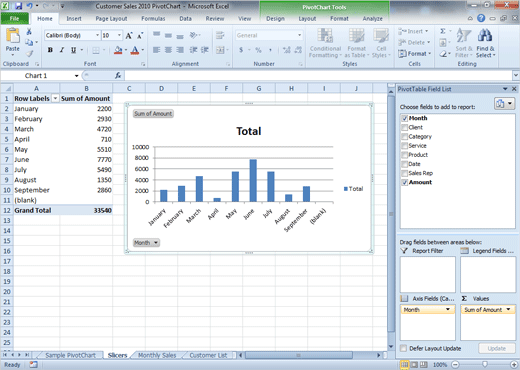
Task: Click the Help question mark icon
Action: tap(481, 18)
